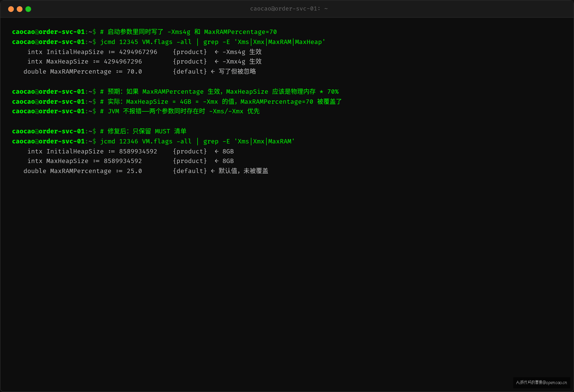Click the note '-Xms4g 生效'

click(x=242, y=52)
